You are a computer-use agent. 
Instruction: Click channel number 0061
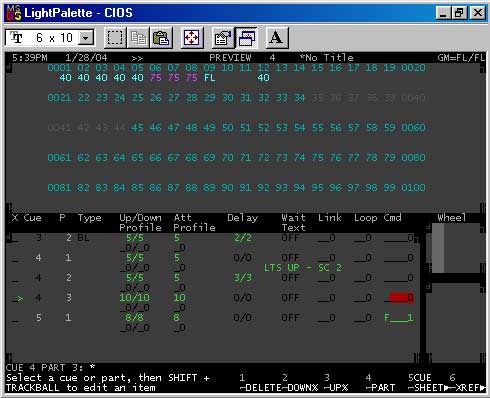59,158
